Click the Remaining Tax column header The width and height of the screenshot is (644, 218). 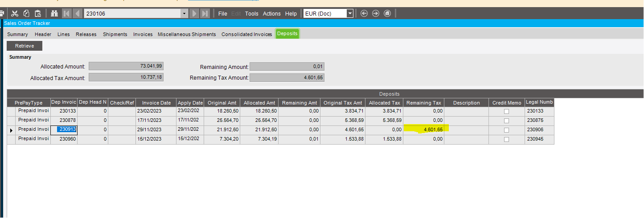click(x=424, y=103)
